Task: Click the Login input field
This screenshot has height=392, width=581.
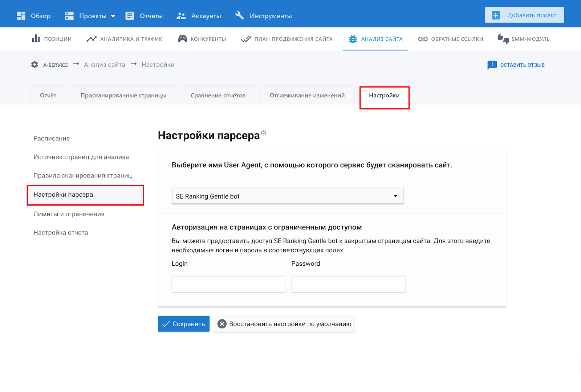Action: click(229, 284)
